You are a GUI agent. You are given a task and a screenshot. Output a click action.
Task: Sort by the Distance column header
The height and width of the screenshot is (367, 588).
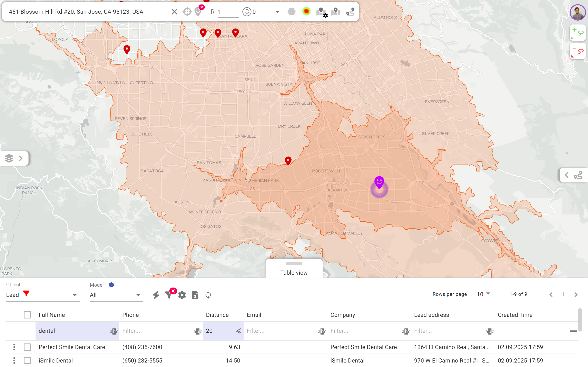click(x=217, y=315)
